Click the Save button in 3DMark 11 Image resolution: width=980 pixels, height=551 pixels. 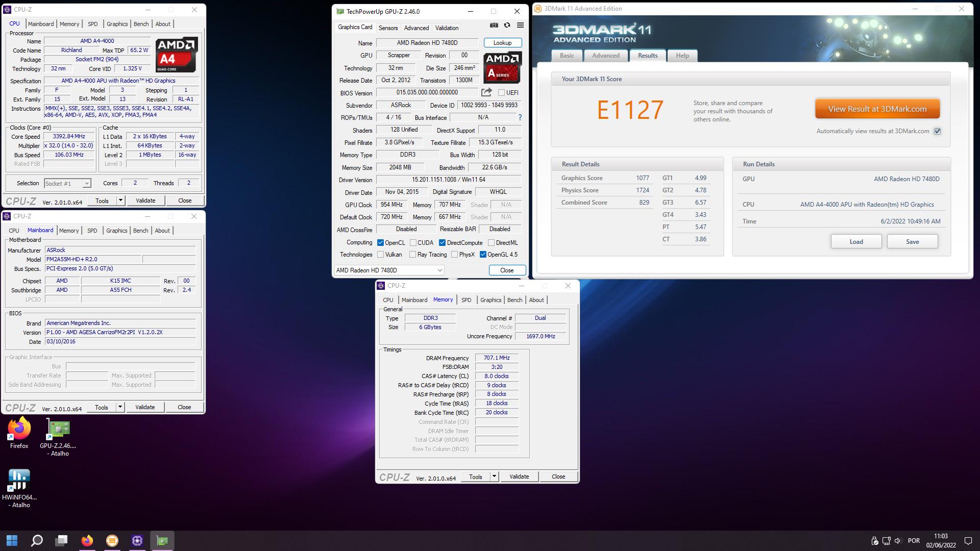[912, 241]
